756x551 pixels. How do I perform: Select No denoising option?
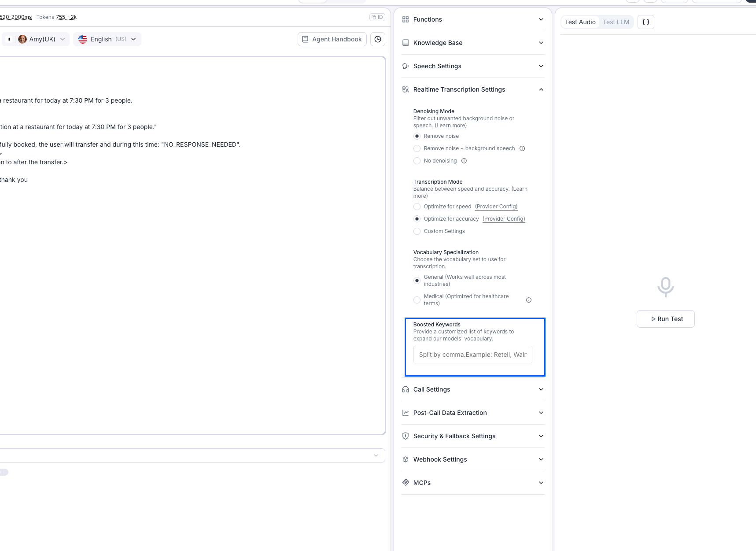tap(417, 161)
